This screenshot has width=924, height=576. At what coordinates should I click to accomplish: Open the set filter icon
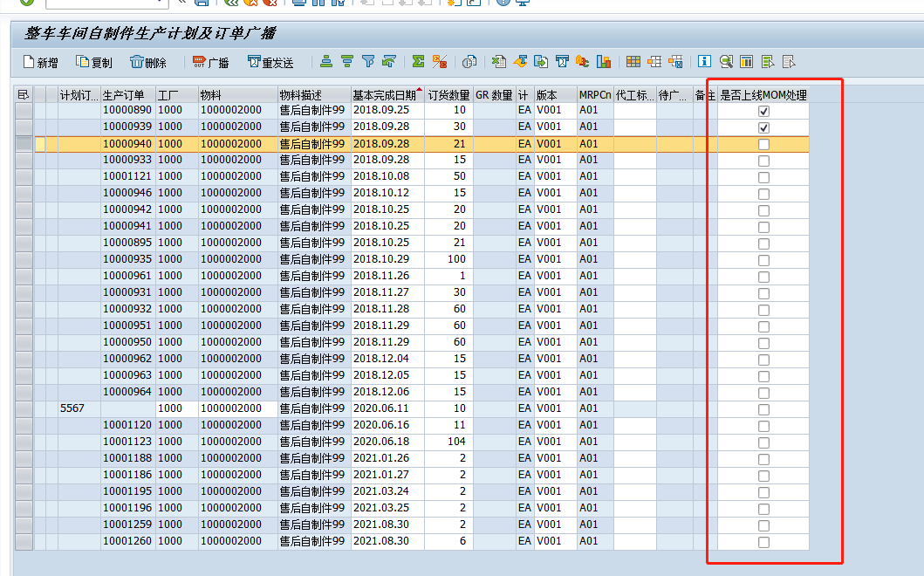367,61
